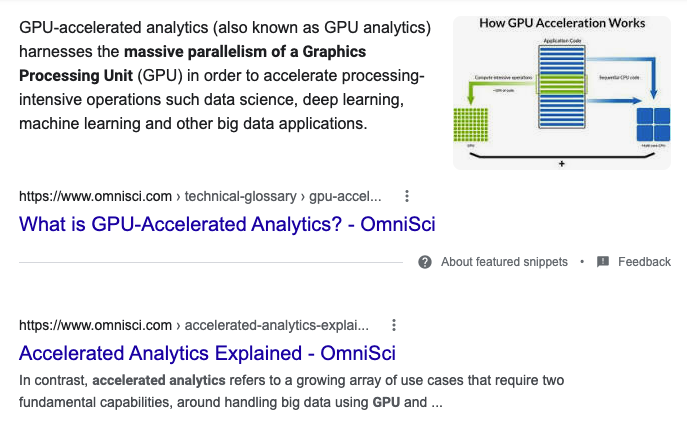The height and width of the screenshot is (426, 687).
Task: Click the Application Code stack in the diagram
Action: coord(562,86)
